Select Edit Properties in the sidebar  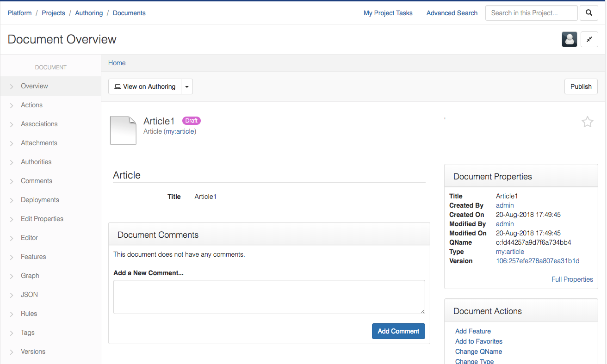click(42, 219)
